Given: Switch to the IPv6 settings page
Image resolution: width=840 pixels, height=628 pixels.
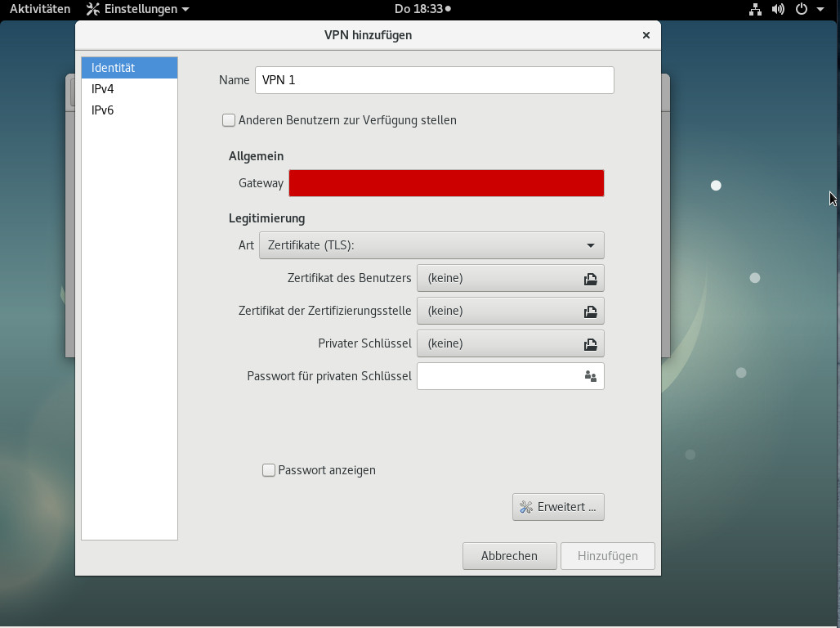Looking at the screenshot, I should [x=129, y=110].
